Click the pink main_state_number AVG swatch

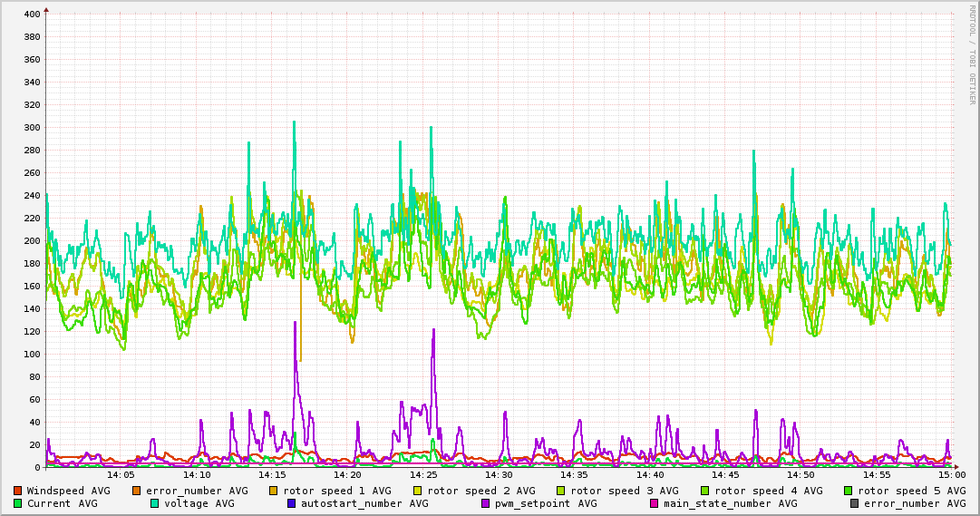click(x=655, y=503)
